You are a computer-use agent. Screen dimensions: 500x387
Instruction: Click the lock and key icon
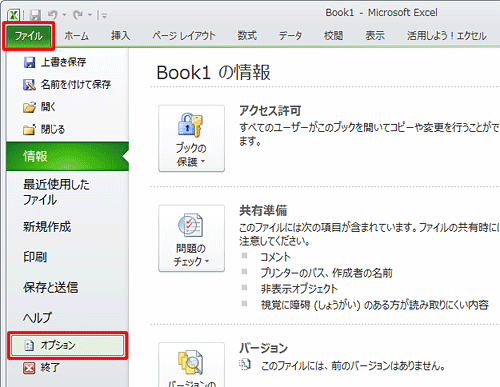(x=190, y=125)
